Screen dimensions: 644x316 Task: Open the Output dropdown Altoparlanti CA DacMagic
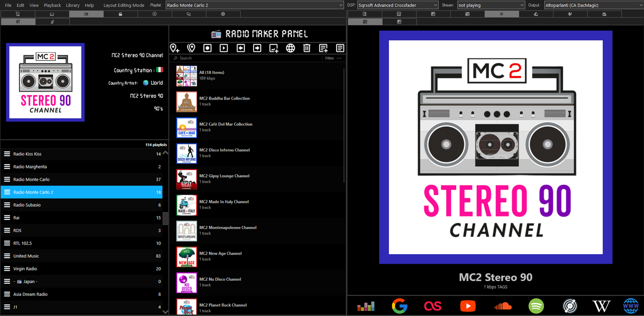pos(593,5)
